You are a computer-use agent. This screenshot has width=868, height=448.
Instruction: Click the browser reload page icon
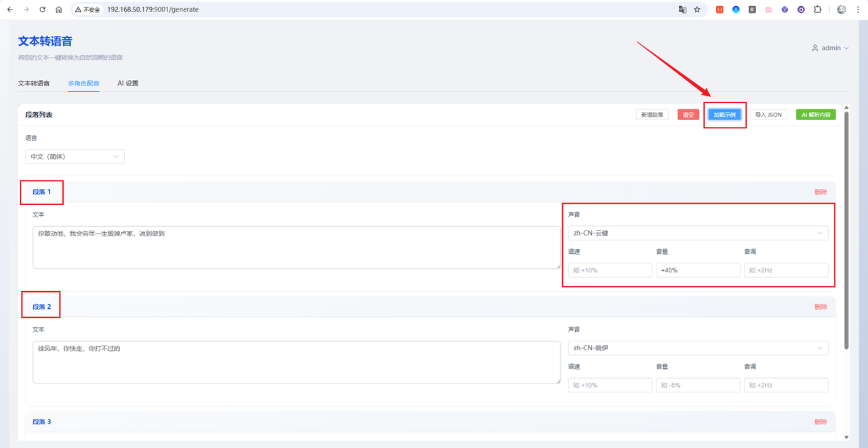pyautogui.click(x=43, y=10)
